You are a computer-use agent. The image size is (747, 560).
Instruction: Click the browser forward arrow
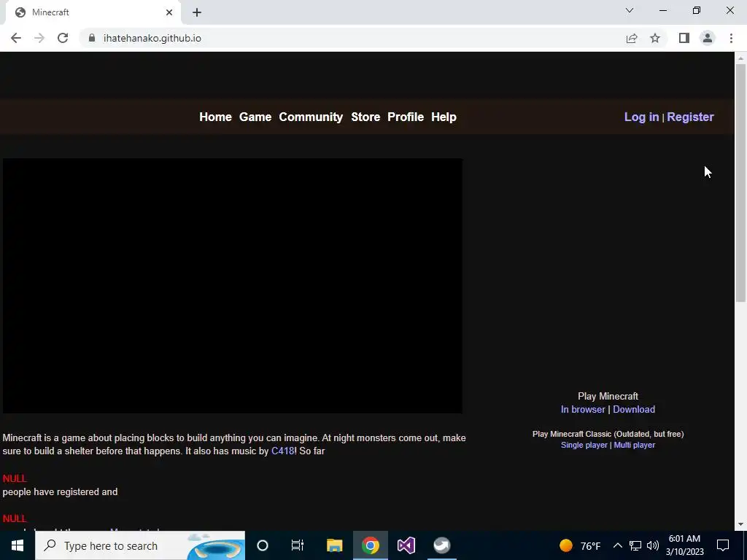[x=39, y=38]
